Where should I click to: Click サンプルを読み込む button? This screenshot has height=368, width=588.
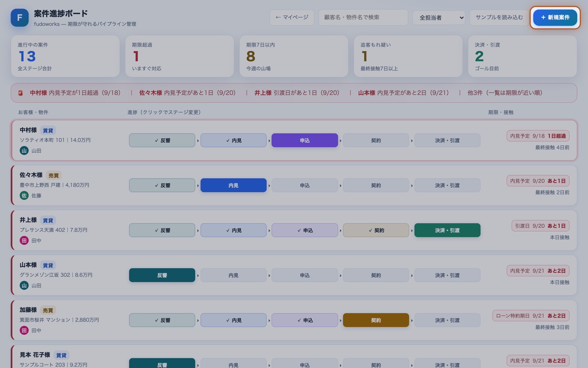click(499, 18)
